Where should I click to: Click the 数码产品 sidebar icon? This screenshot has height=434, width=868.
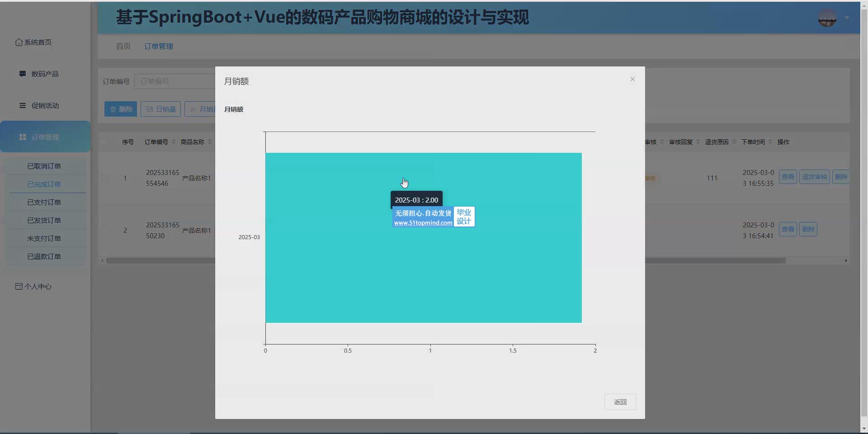(x=23, y=74)
